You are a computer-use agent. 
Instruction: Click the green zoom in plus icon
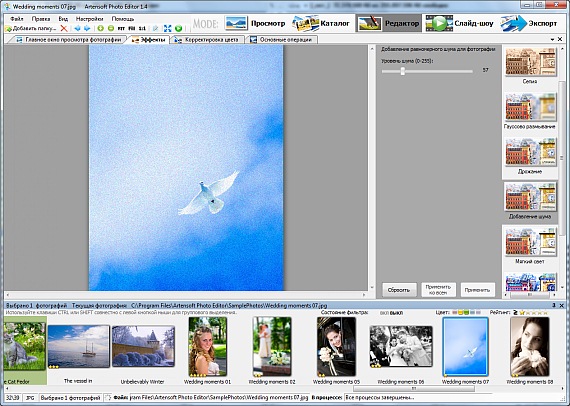point(101,28)
